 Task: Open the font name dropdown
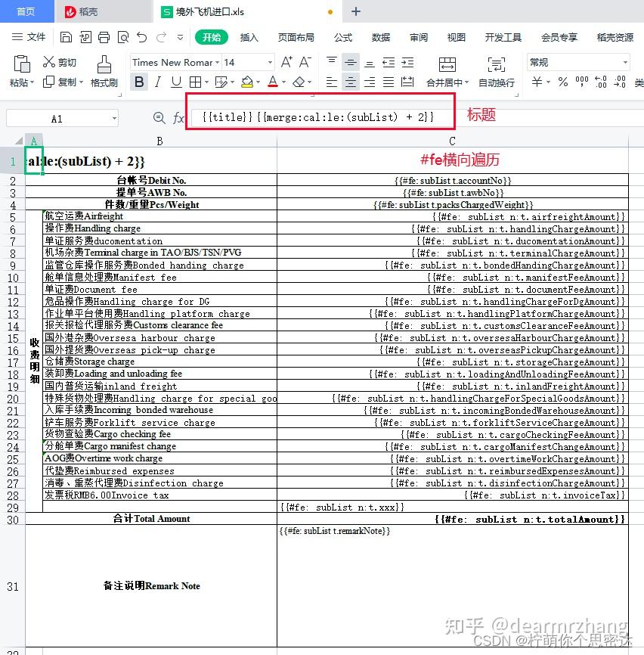pos(215,62)
